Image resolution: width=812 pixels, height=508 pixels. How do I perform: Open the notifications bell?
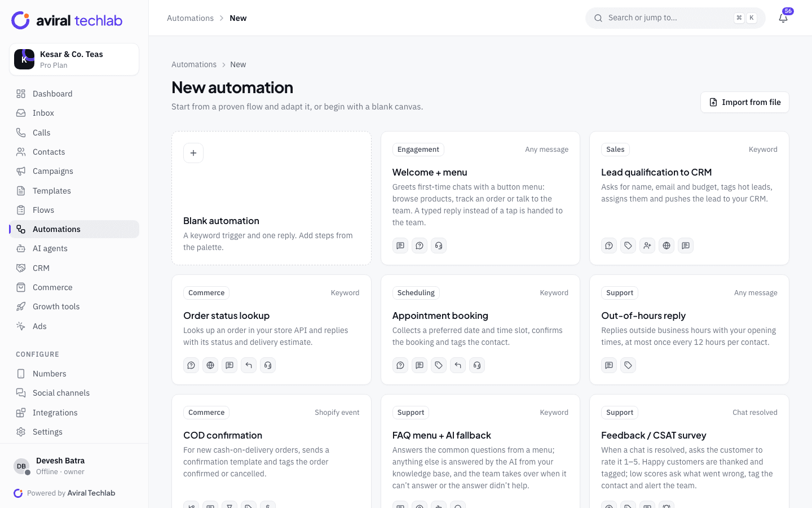[783, 18]
